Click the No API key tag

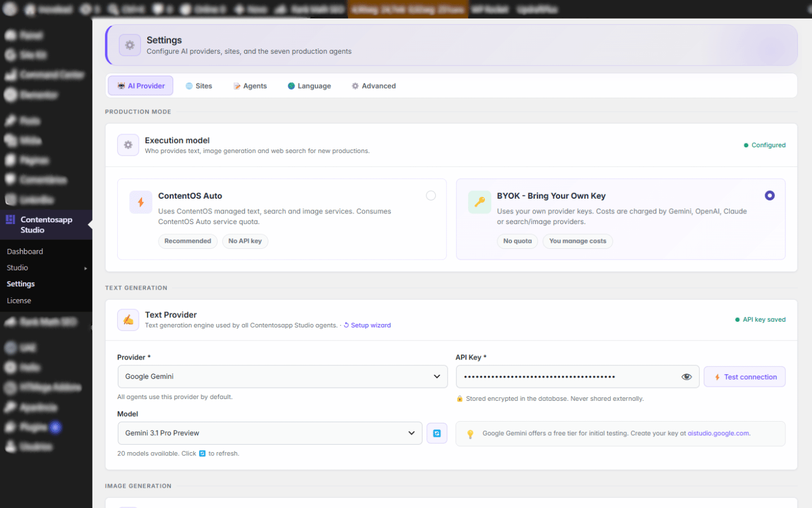point(245,241)
